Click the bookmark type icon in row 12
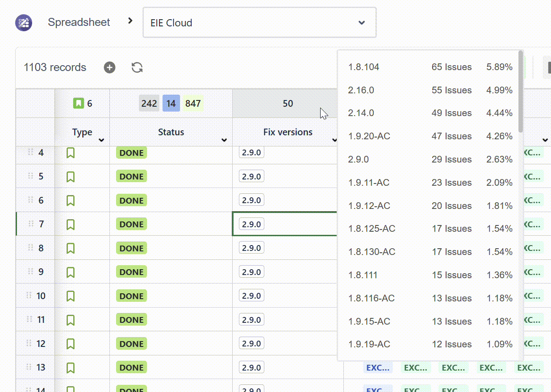 pos(71,344)
